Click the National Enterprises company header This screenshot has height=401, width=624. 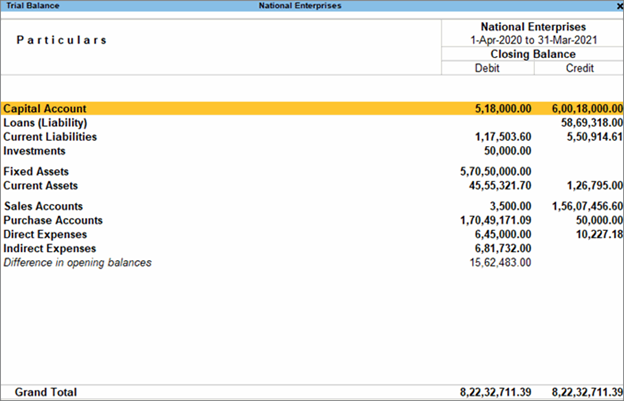pos(531,27)
